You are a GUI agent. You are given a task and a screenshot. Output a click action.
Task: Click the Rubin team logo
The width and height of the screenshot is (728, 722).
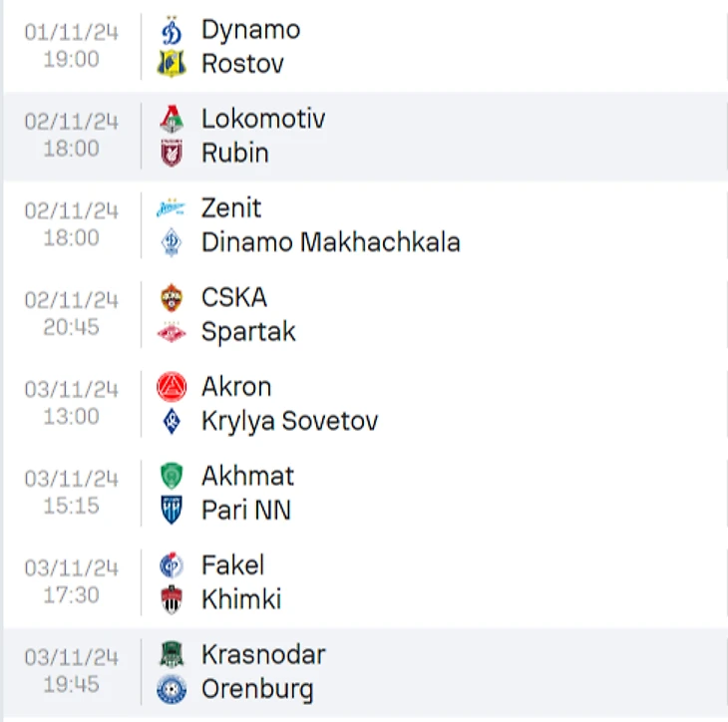pos(172,154)
